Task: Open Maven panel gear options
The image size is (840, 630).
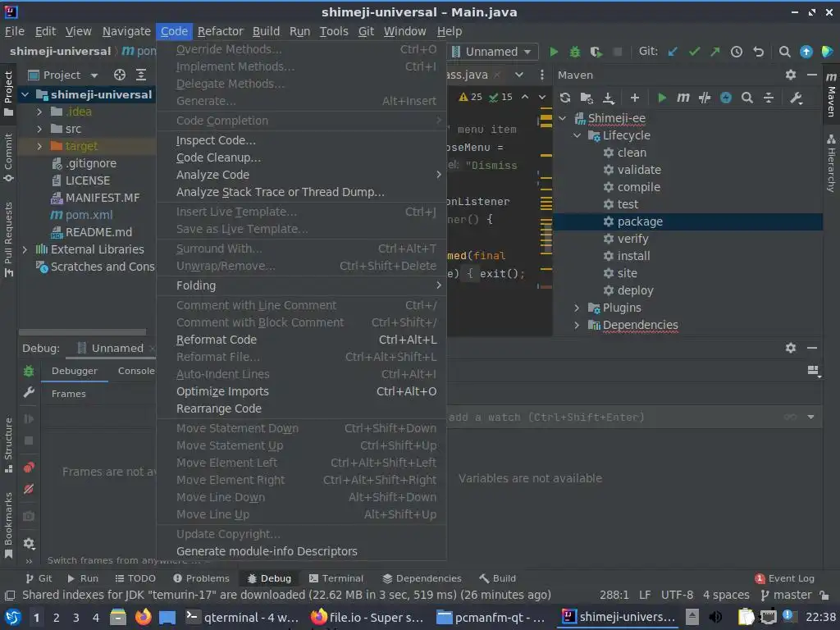Action: pyautogui.click(x=791, y=75)
